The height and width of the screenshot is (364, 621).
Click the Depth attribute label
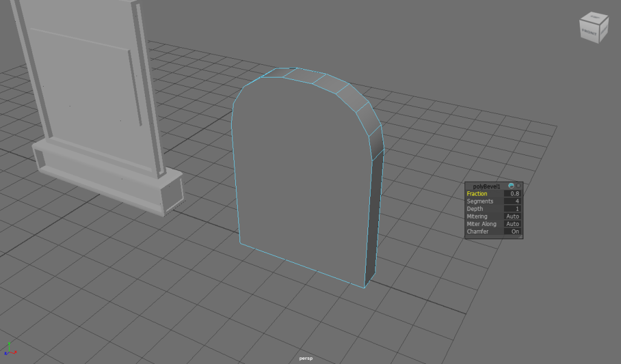tap(475, 209)
